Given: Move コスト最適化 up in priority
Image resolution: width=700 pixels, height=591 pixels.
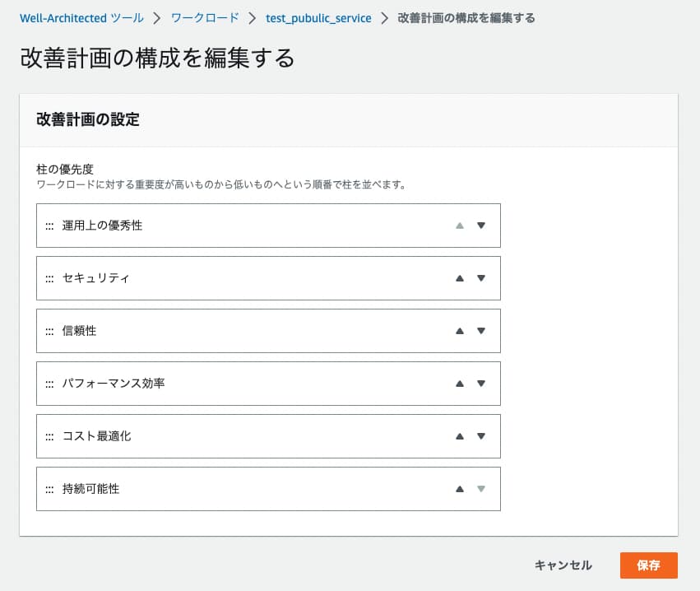Looking at the screenshot, I should 459,436.
